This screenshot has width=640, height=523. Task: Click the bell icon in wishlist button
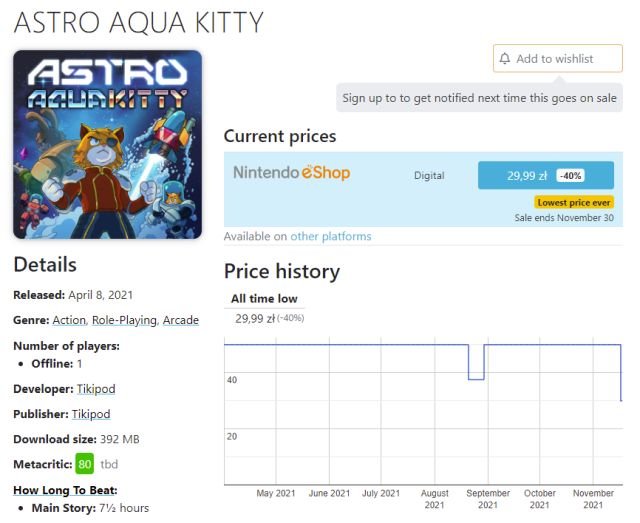(x=505, y=59)
